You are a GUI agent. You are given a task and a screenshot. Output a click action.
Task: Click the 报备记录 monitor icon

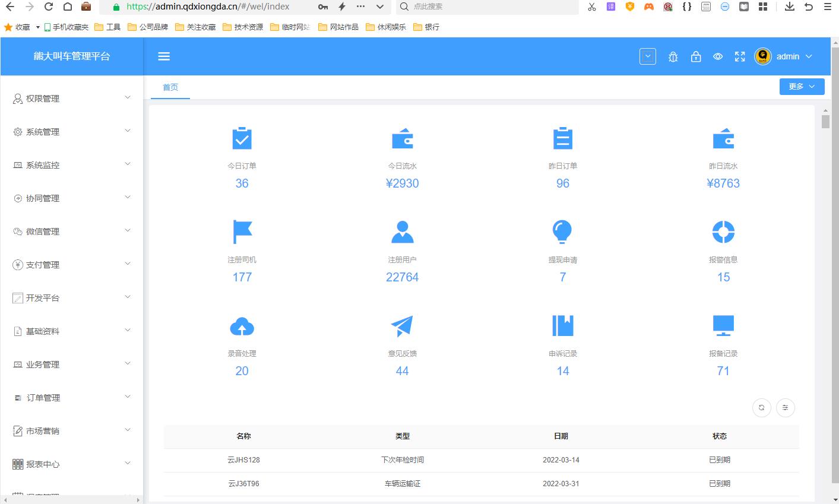click(x=723, y=326)
